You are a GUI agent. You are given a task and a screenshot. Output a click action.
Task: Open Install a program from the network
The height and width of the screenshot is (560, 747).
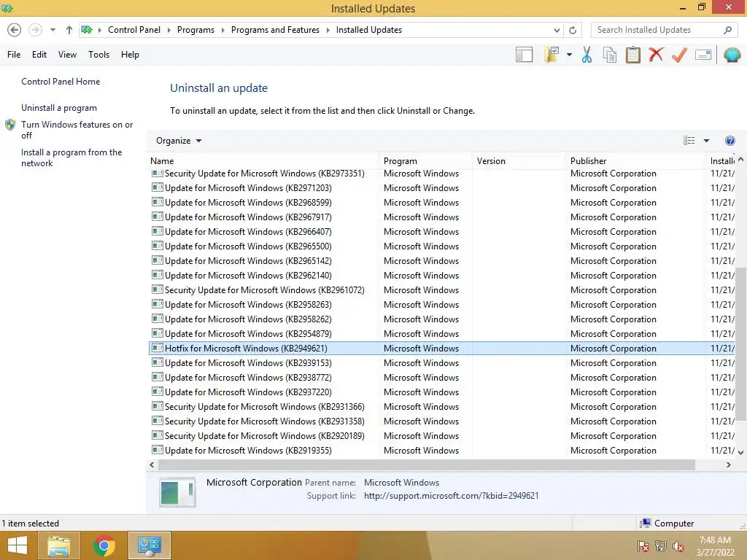click(71, 157)
